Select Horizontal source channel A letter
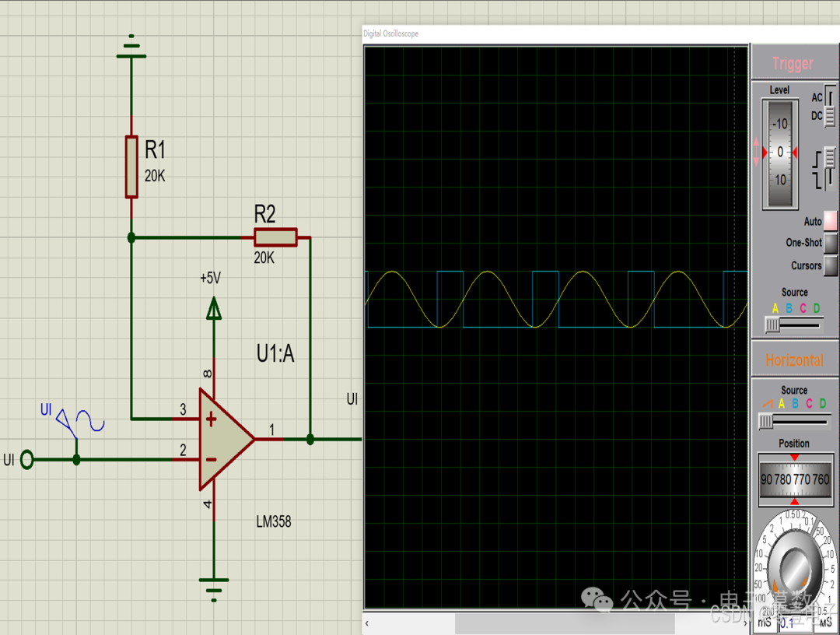 [782, 404]
